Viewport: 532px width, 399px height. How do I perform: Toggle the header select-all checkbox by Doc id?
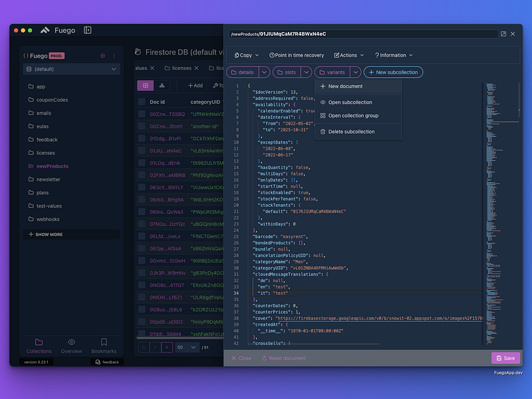click(x=142, y=102)
